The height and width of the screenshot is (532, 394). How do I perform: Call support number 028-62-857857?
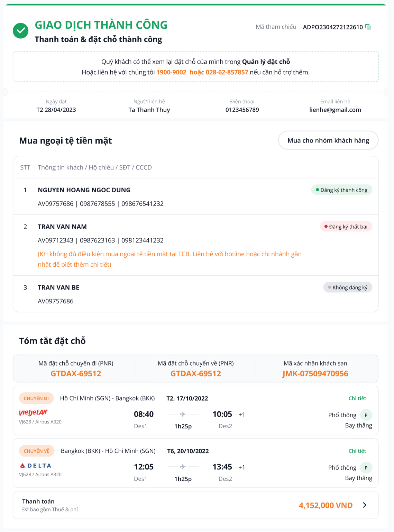pos(227,72)
